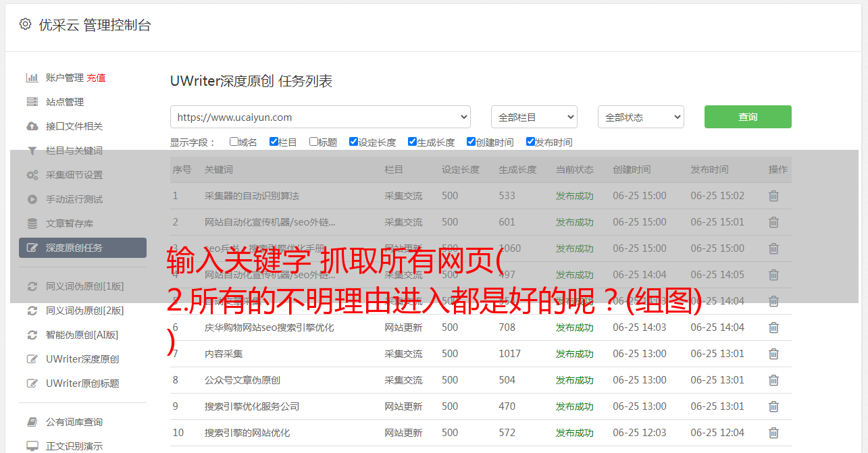Click publish time 06-25 12:04

click(x=717, y=433)
